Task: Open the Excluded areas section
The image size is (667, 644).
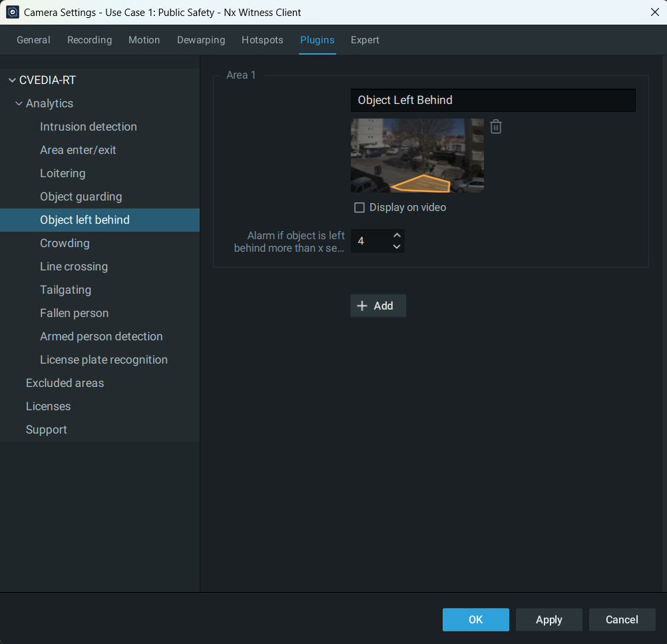Action: click(65, 383)
